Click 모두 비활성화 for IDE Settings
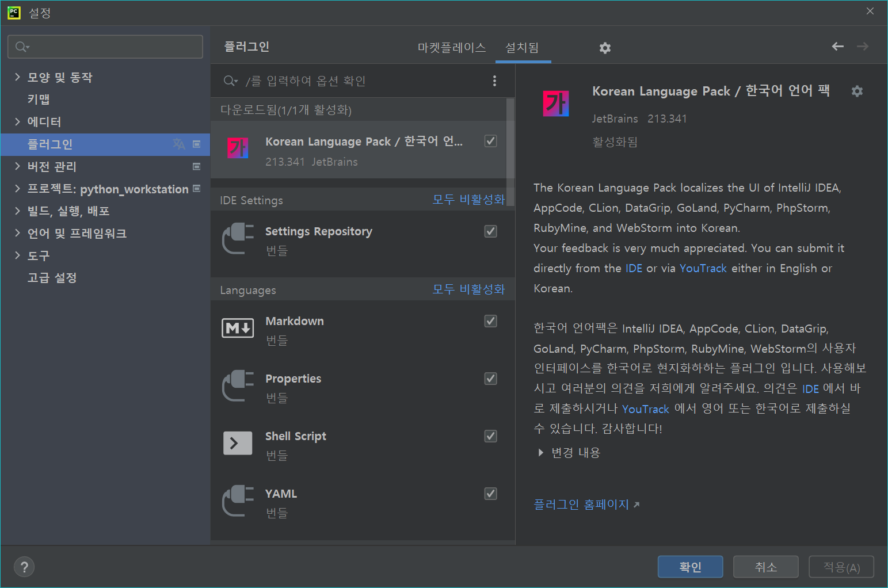Viewport: 888px width, 588px height. pyautogui.click(x=468, y=200)
